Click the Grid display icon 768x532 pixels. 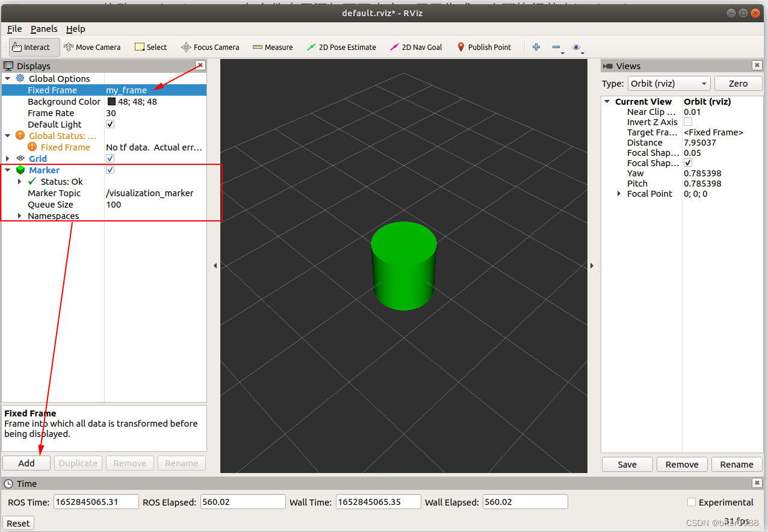20,158
